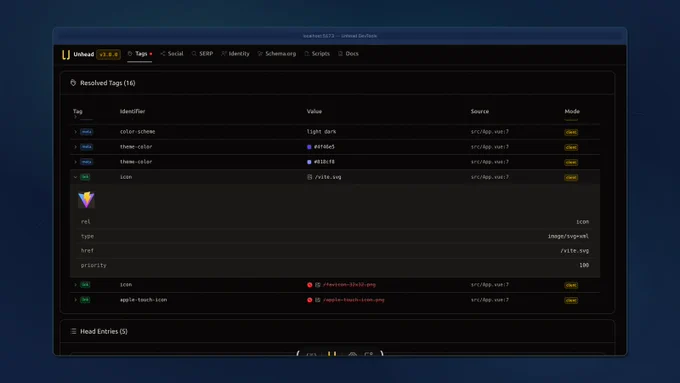Open the /favicon-32x32.png value link
Screen dimensions: 680x383
coord(350,285)
